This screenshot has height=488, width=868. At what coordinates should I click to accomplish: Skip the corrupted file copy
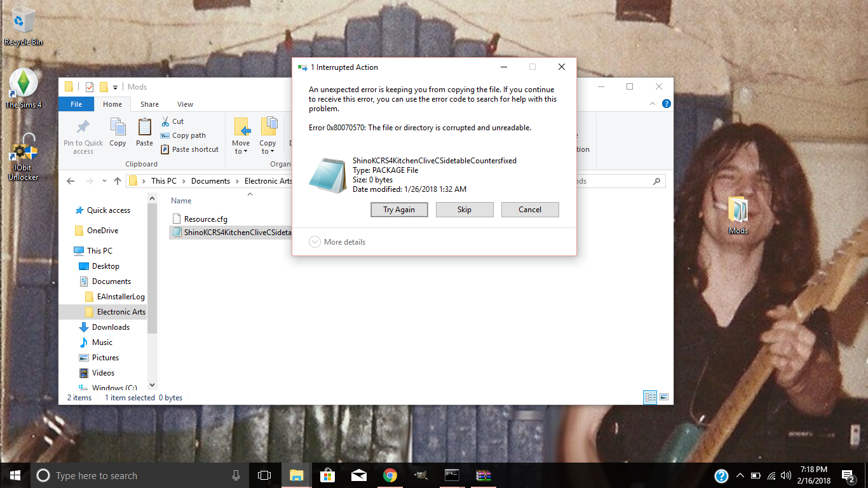[x=465, y=210]
